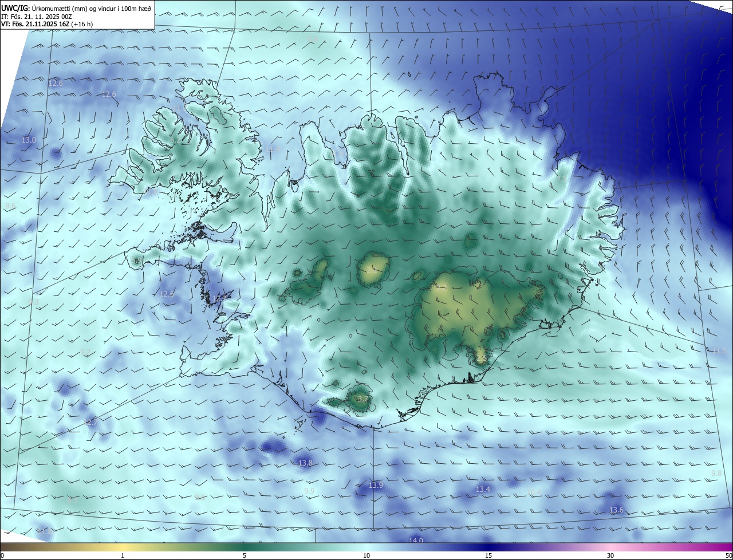
Task: Click the '30' tick label on the color scale
Action: (x=610, y=555)
